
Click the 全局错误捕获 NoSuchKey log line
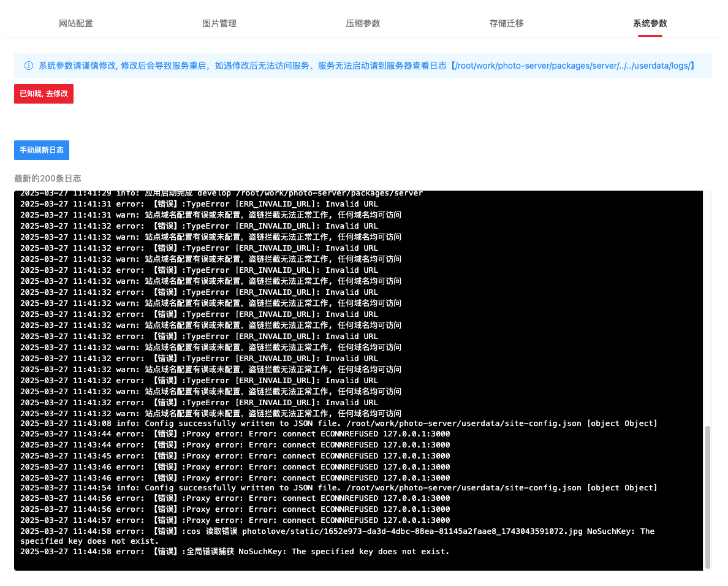click(235, 552)
